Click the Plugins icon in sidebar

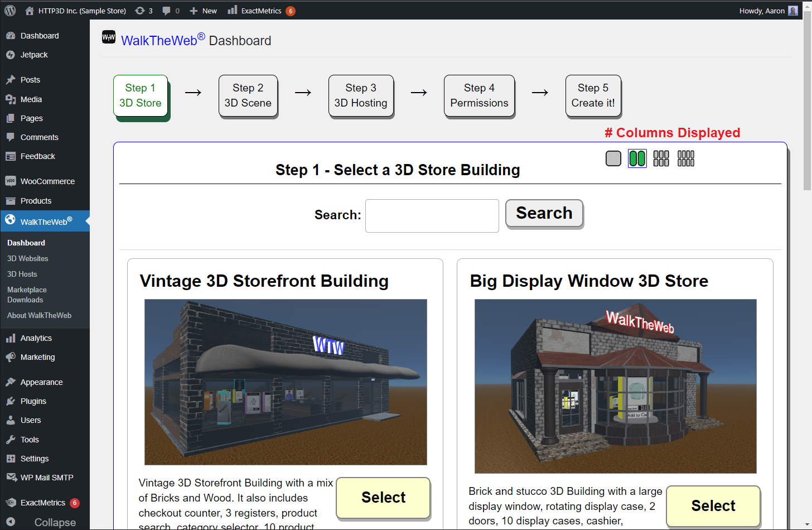pyautogui.click(x=11, y=401)
